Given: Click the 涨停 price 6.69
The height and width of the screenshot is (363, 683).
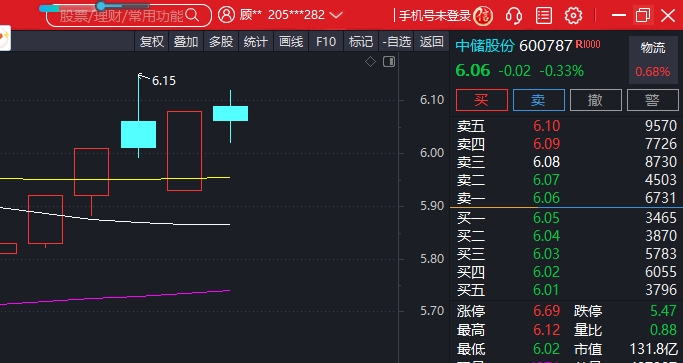Looking at the screenshot, I should pos(547,311).
